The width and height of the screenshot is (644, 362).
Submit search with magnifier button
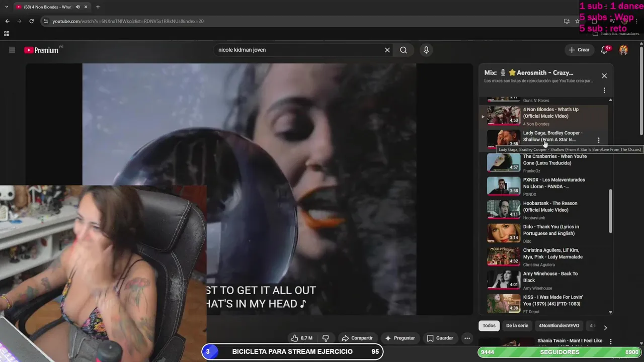click(x=404, y=50)
